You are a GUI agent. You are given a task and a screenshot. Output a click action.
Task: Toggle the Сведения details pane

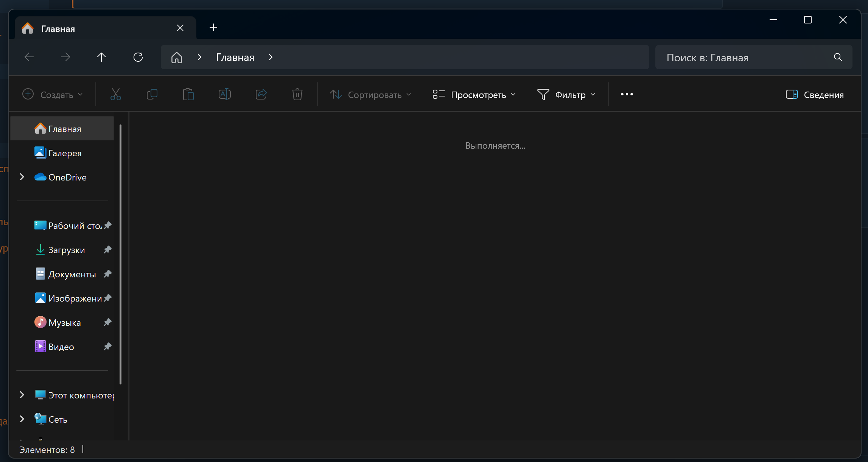tap(814, 95)
